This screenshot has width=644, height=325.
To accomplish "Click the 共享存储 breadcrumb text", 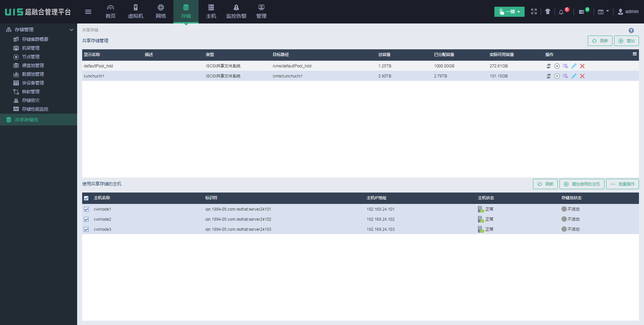I will coord(90,30).
